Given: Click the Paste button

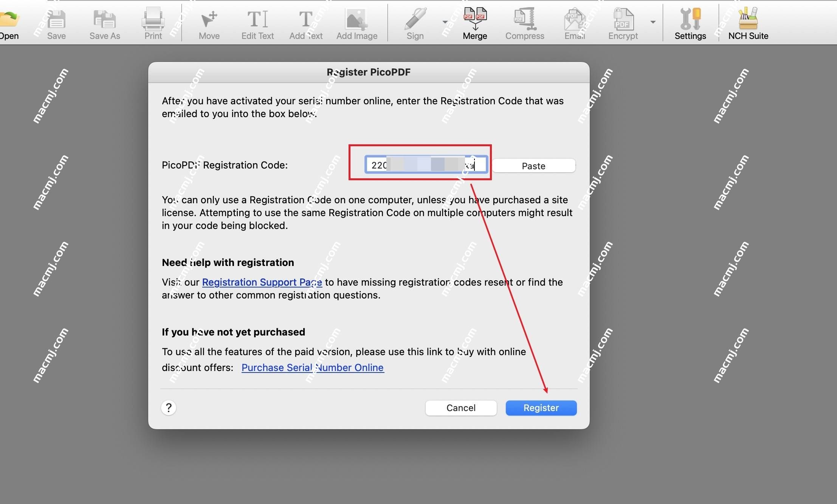Looking at the screenshot, I should tap(533, 166).
